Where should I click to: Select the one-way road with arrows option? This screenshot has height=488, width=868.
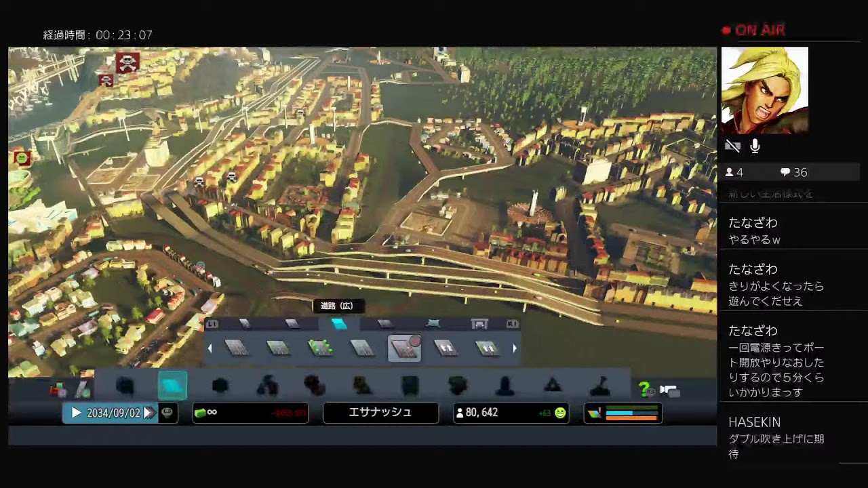[445, 348]
